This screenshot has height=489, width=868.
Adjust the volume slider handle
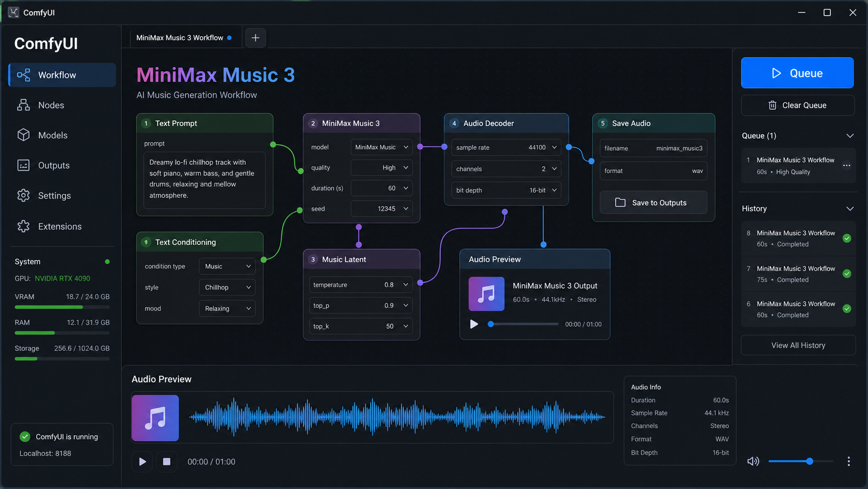[809, 461]
